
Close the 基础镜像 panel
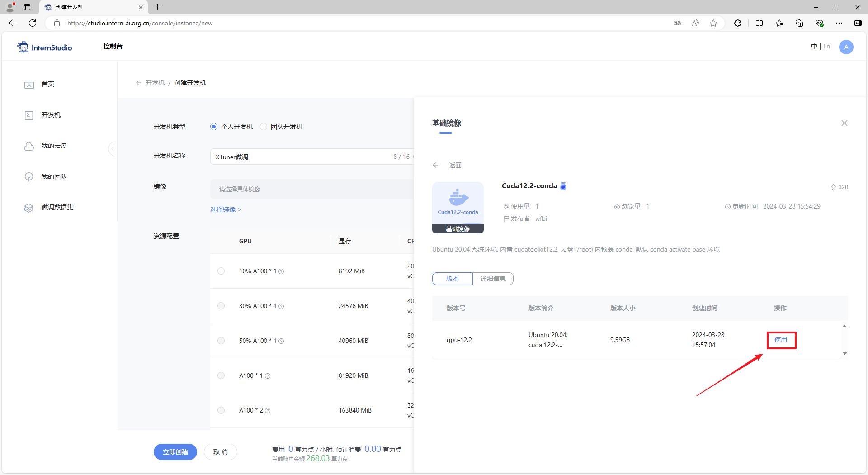click(844, 123)
